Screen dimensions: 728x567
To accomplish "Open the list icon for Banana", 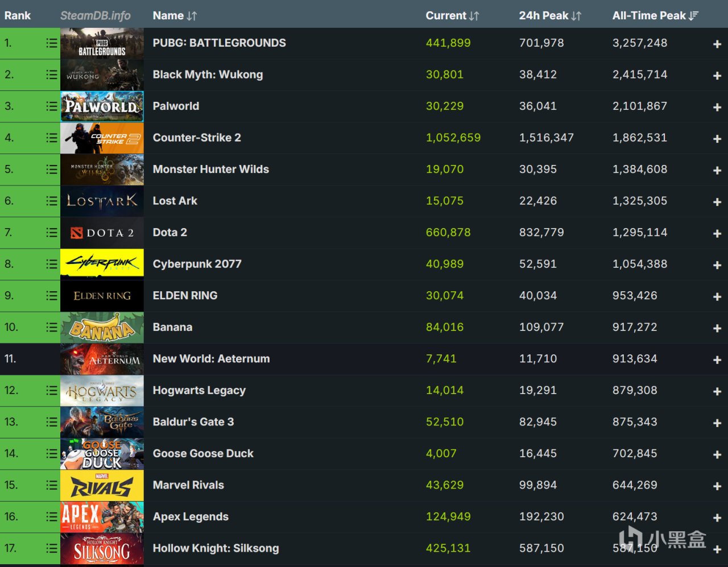I will click(52, 327).
